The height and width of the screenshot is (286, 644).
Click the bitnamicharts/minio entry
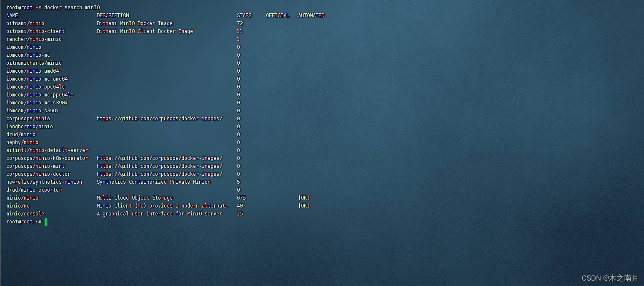[34, 63]
